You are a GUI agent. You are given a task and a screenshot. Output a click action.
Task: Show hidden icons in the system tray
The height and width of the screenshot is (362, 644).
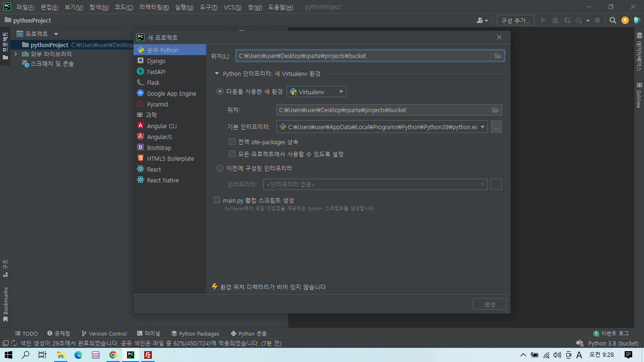tap(523, 355)
